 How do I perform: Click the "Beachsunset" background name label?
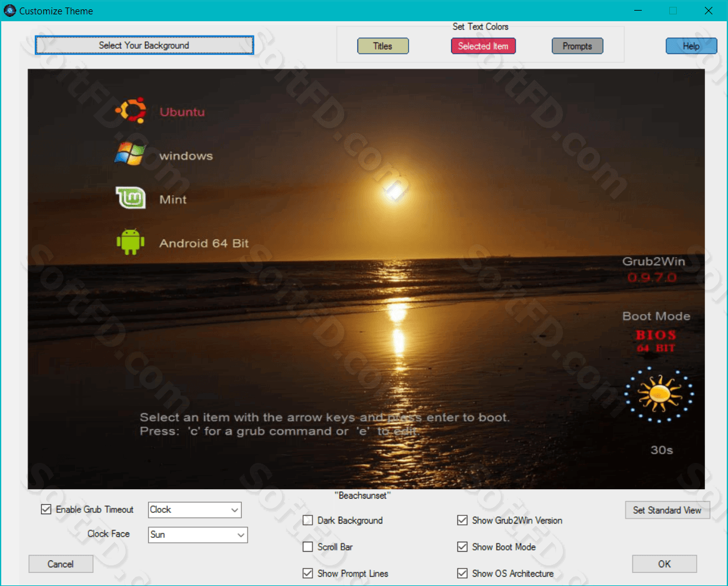click(362, 495)
